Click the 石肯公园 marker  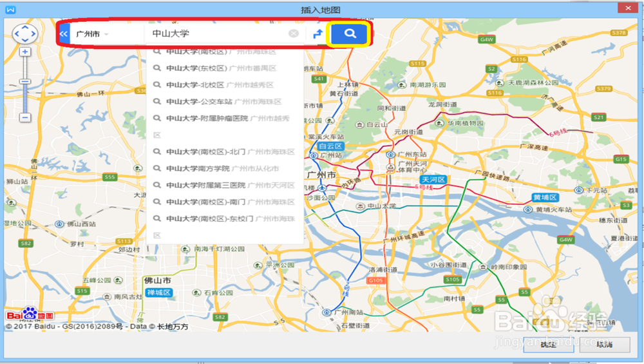click(x=196, y=292)
